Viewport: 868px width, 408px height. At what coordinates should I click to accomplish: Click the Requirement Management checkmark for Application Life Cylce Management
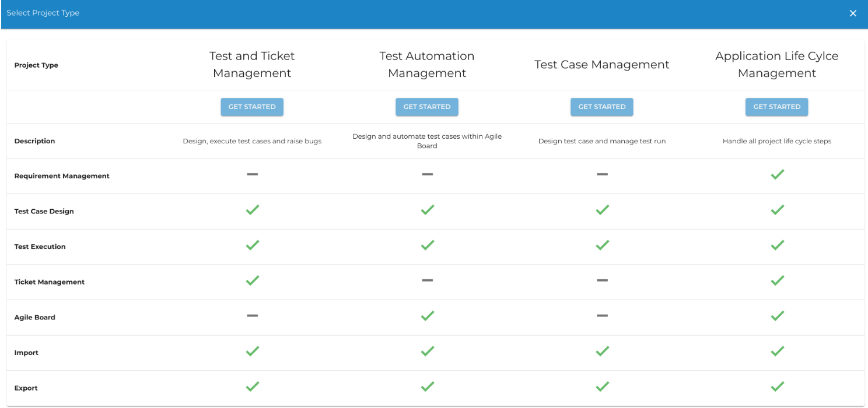[777, 174]
